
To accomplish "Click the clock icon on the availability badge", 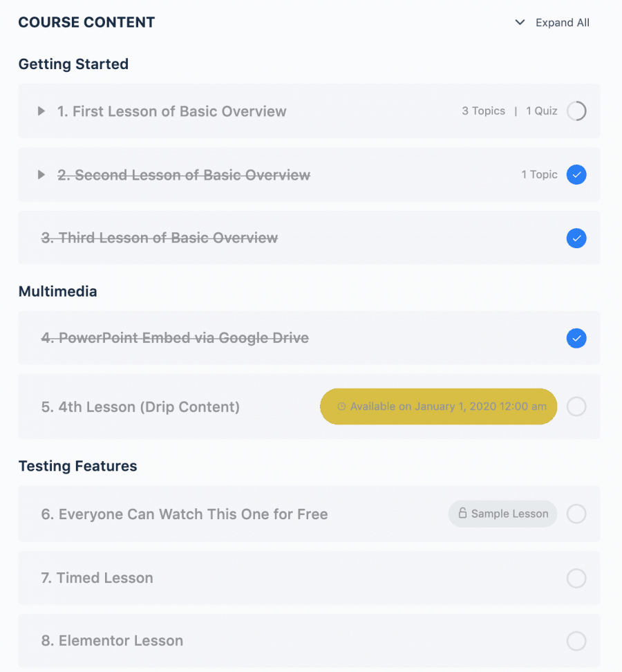I will (x=341, y=407).
